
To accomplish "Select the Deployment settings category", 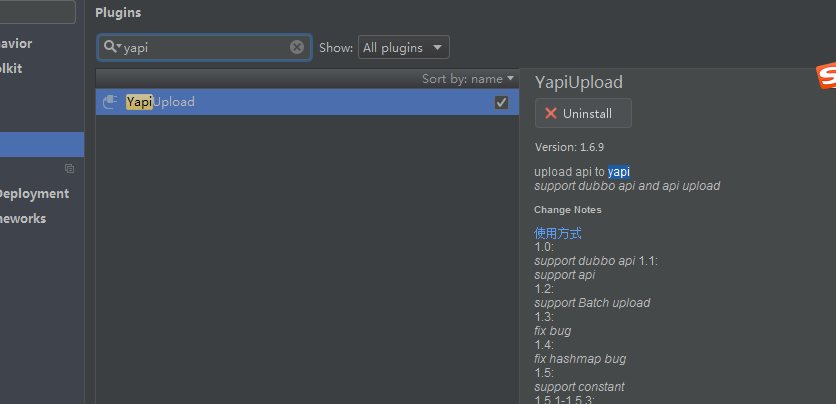I will [x=33, y=193].
